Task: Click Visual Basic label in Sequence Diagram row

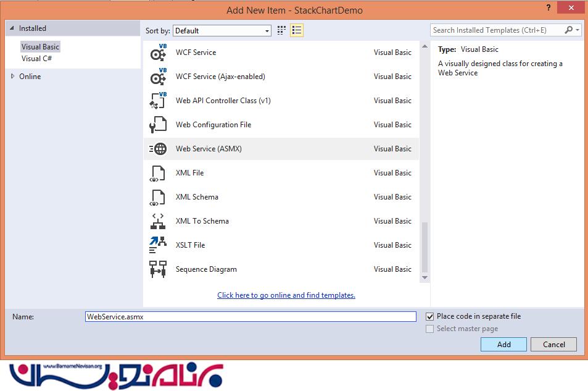Action: 392,269
